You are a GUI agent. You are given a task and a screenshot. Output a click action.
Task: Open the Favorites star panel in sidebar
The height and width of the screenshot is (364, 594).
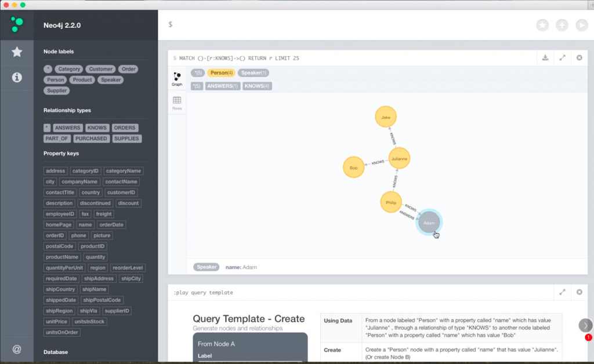[17, 52]
